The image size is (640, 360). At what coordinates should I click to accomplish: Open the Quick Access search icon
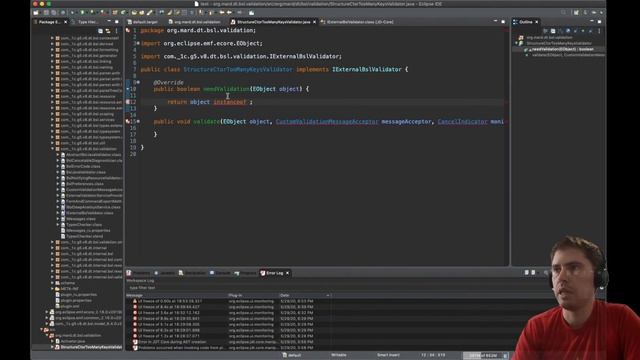(564, 13)
